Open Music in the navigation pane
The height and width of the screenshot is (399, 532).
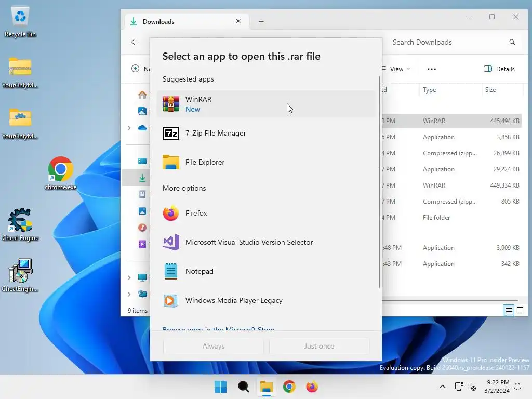pyautogui.click(x=142, y=228)
